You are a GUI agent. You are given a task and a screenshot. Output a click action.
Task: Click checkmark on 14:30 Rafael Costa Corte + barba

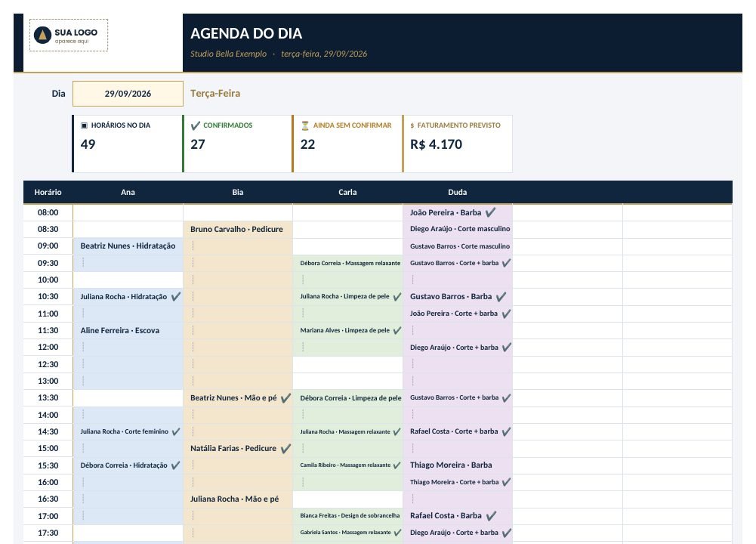tap(506, 431)
